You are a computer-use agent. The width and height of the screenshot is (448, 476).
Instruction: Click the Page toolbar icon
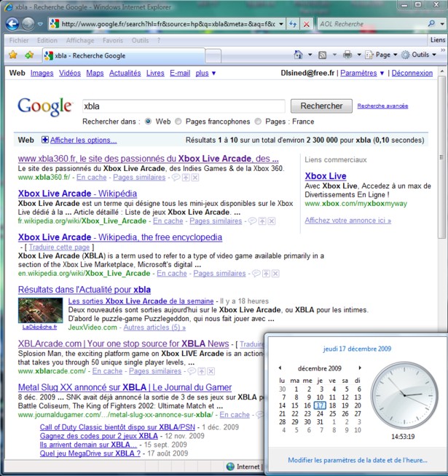[369, 55]
